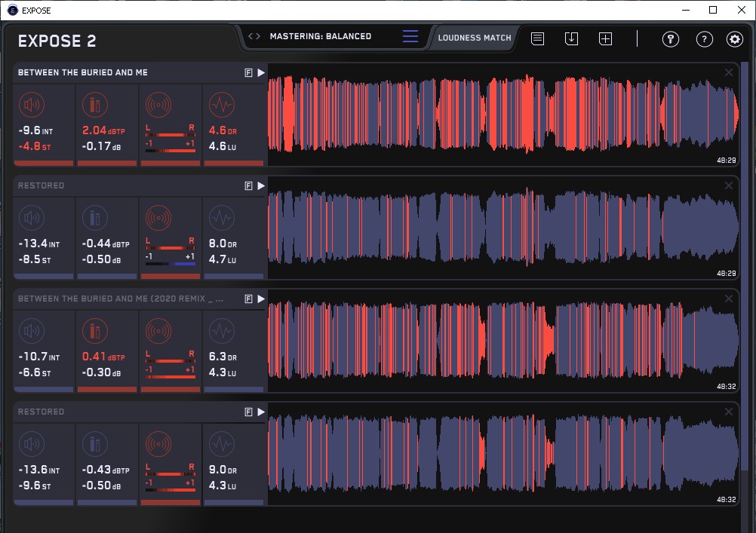
Task: Open the license key icon
Action: (670, 39)
